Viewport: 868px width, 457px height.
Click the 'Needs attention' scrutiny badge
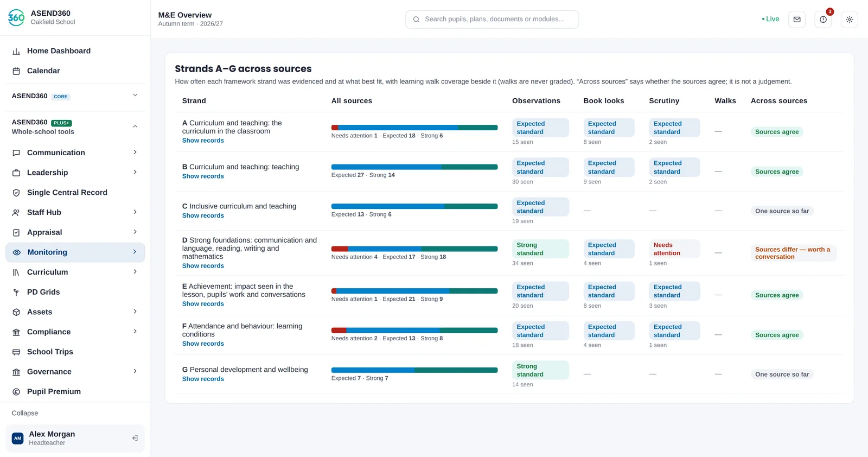coord(674,249)
